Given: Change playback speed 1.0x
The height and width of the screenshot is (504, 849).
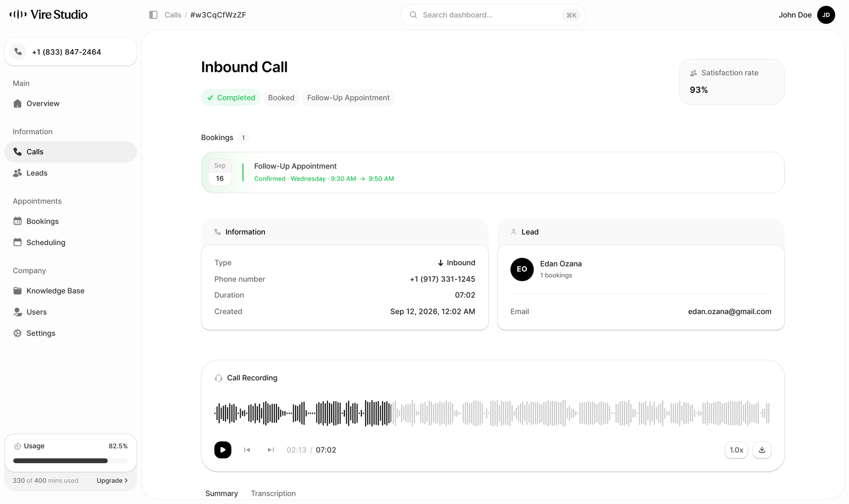Looking at the screenshot, I should click(x=736, y=450).
